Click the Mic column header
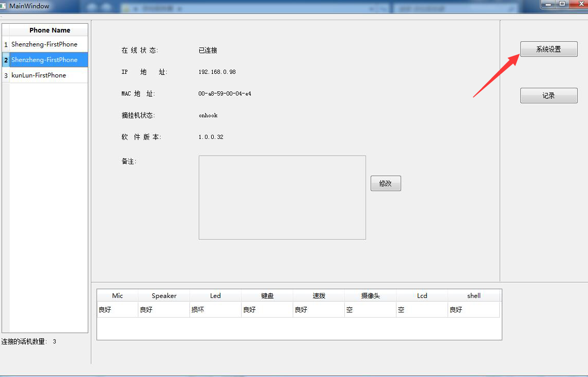 [118, 296]
